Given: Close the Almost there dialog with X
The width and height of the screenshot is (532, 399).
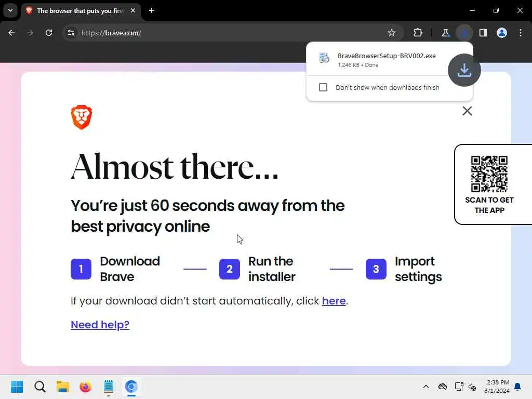Looking at the screenshot, I should coord(467,111).
